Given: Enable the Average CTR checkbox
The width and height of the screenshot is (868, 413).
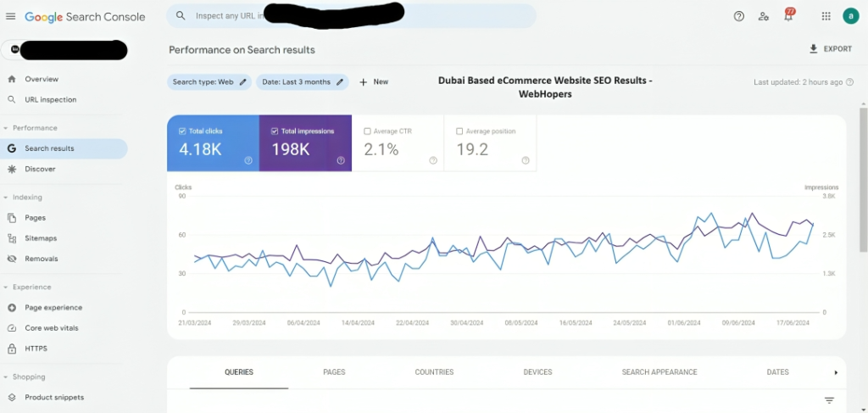Looking at the screenshot, I should pos(367,131).
